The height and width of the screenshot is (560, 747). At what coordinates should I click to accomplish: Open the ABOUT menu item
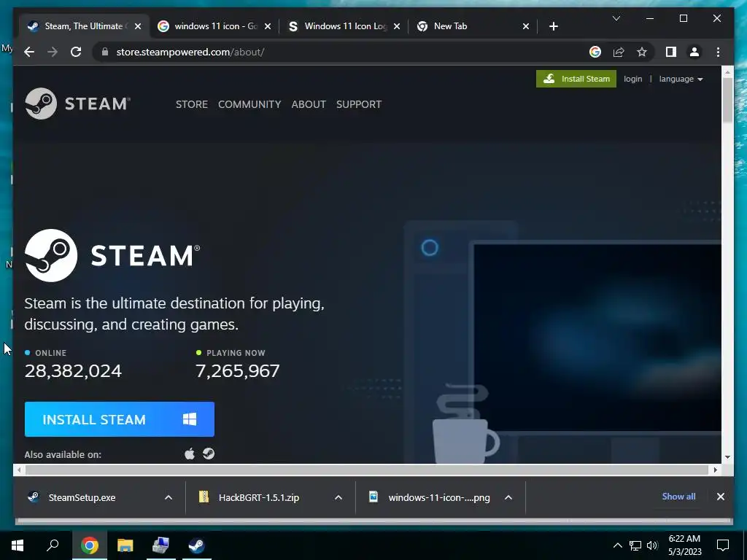309,104
